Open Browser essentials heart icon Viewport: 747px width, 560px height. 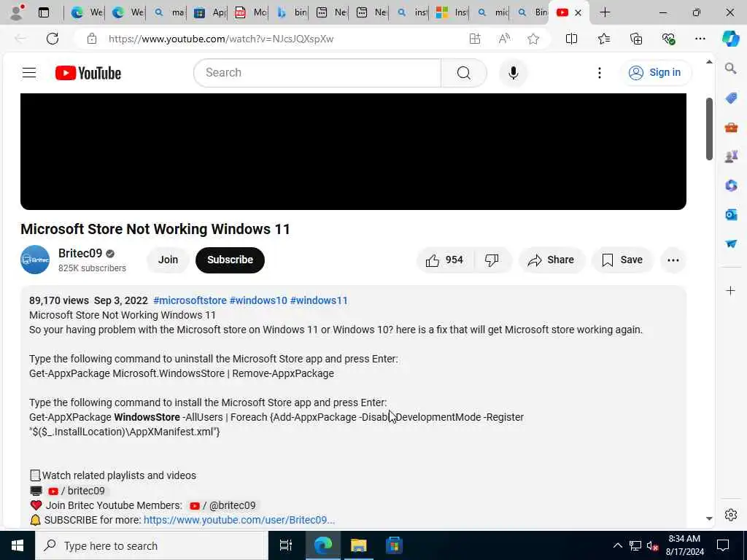pyautogui.click(x=668, y=39)
